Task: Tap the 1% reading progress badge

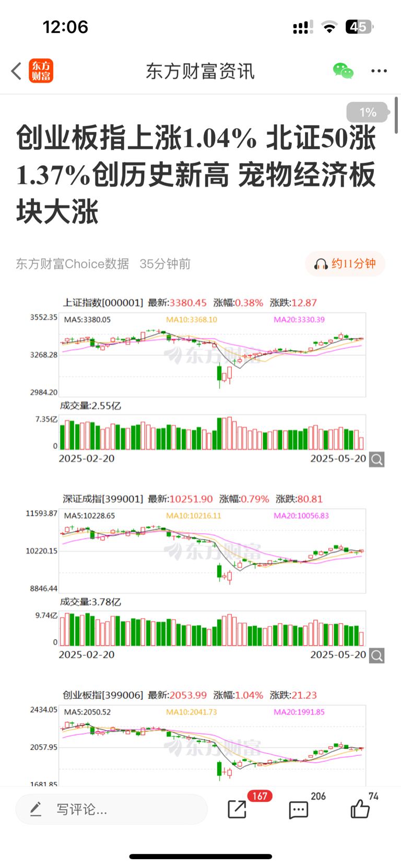Action: pyautogui.click(x=368, y=112)
